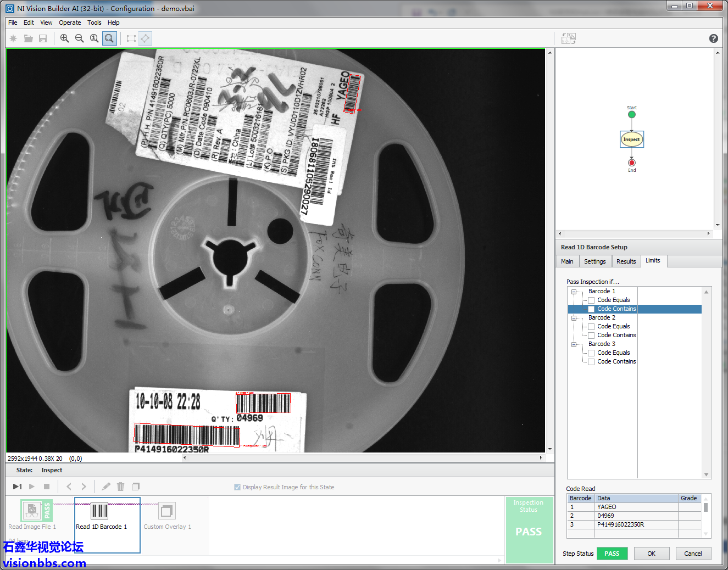Click the Zoom Out magnifier icon
The image size is (728, 570).
click(x=79, y=38)
